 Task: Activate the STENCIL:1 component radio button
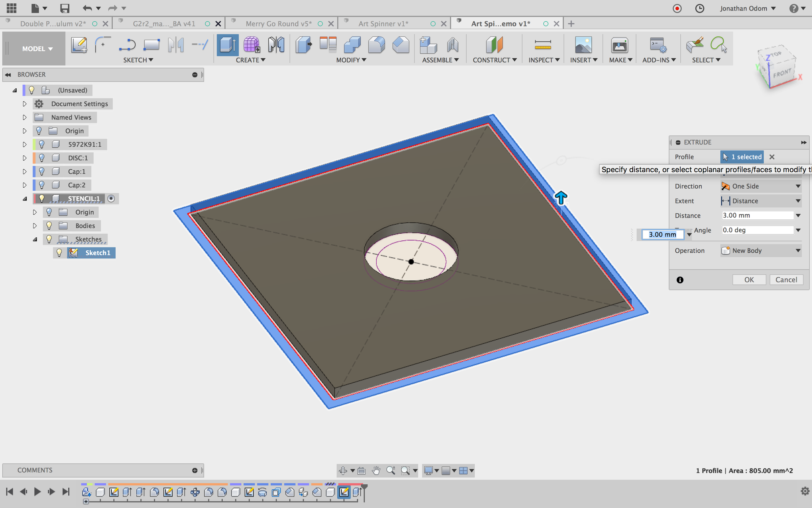click(x=111, y=198)
